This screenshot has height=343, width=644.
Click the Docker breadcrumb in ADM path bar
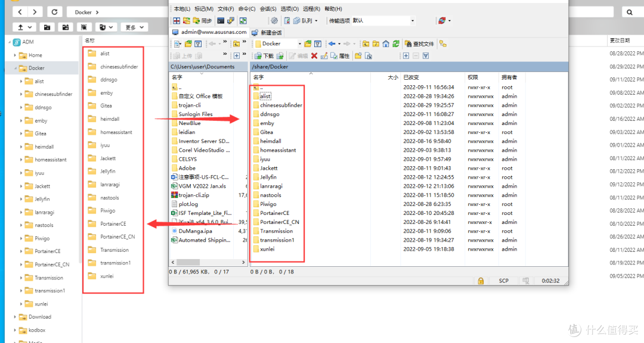(x=83, y=13)
